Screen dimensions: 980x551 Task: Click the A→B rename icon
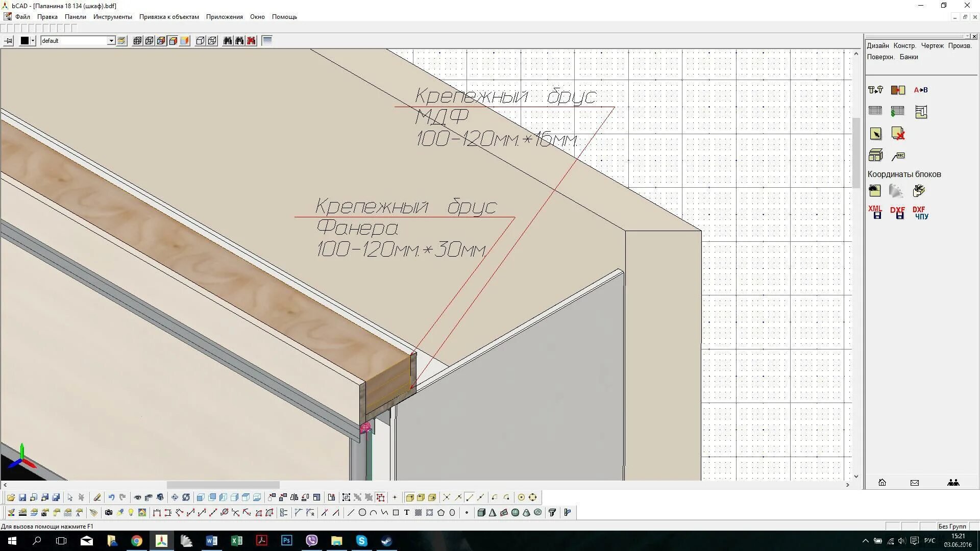coord(921,90)
